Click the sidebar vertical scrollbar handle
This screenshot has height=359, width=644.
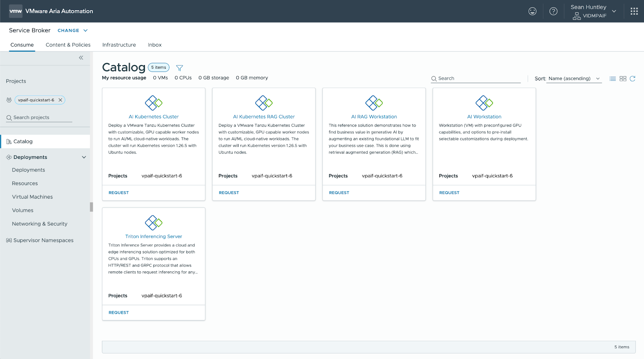point(91,207)
